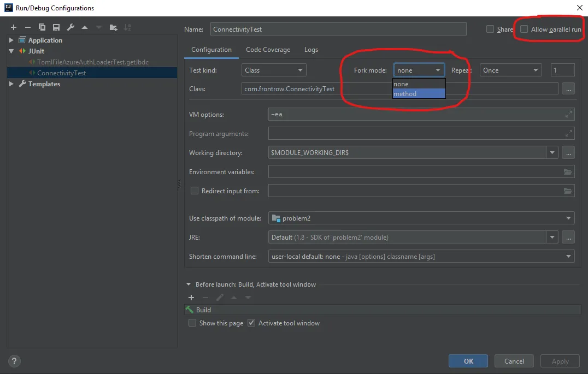Toggle Redirect input from checkbox
This screenshot has width=588, height=374.
(x=194, y=191)
